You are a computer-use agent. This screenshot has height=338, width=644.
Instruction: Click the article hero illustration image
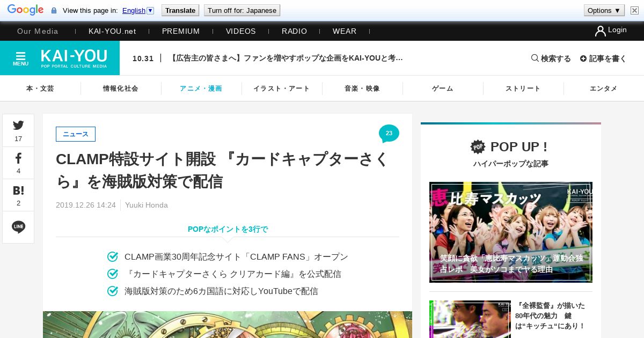point(228,325)
